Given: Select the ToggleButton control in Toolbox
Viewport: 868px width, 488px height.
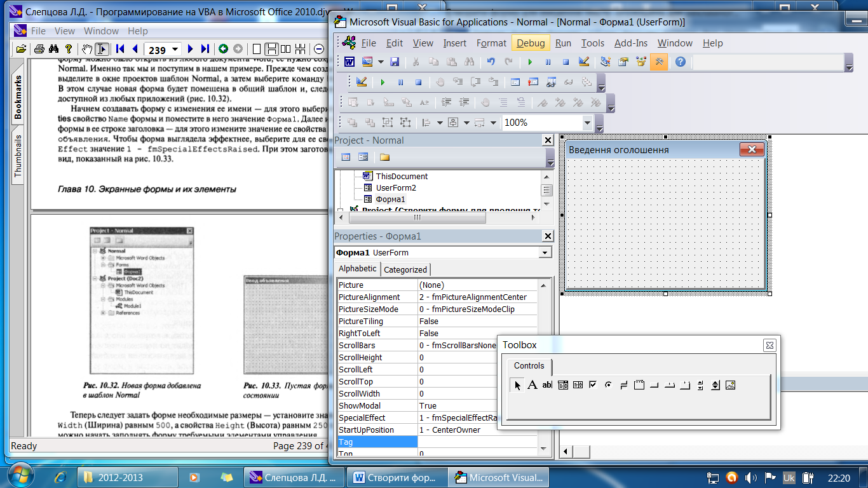Looking at the screenshot, I should coord(623,384).
